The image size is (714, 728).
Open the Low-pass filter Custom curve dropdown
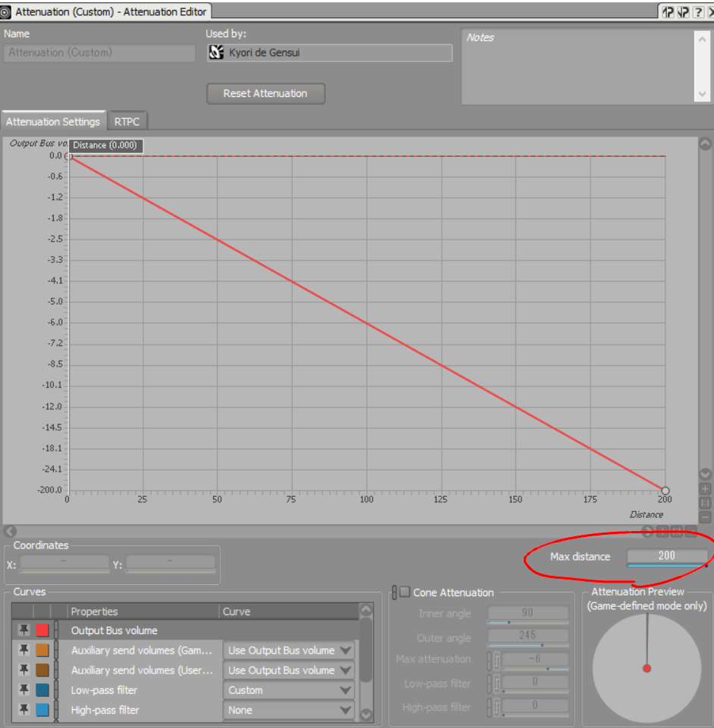tap(289, 690)
